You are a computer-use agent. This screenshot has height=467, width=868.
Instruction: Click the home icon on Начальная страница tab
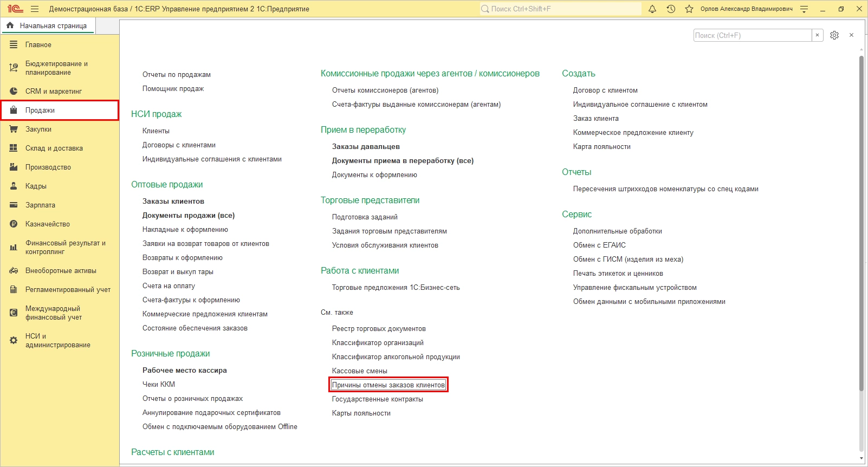pos(10,25)
